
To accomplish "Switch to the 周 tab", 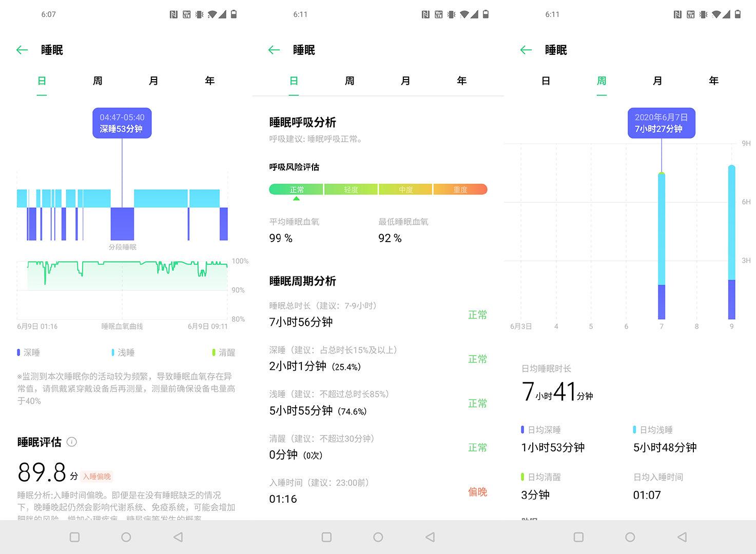I will tap(98, 81).
